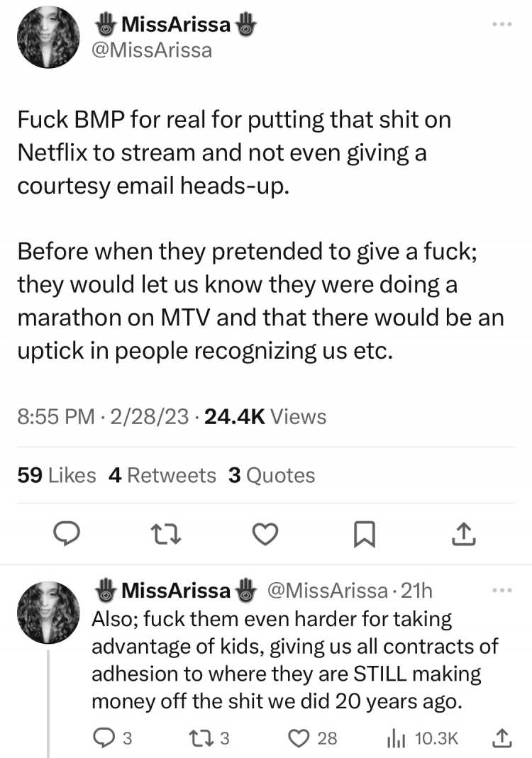The width and height of the screenshot is (532, 758).
Task: Like the main tweet
Action: click(x=266, y=534)
